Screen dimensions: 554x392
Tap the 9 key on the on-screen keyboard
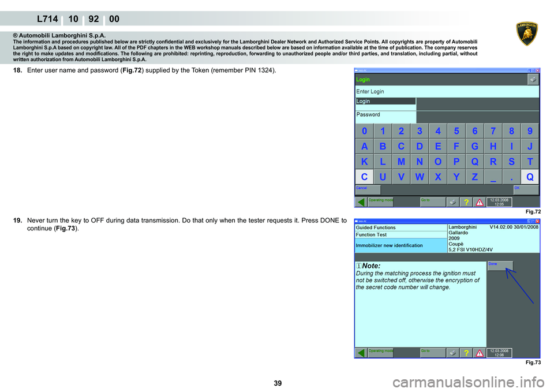point(530,131)
